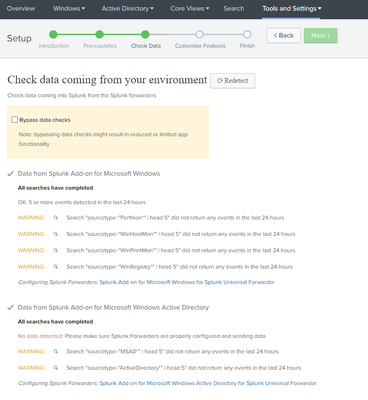
Task: Click the WinHostMon warning search text
Action: (x=181, y=234)
